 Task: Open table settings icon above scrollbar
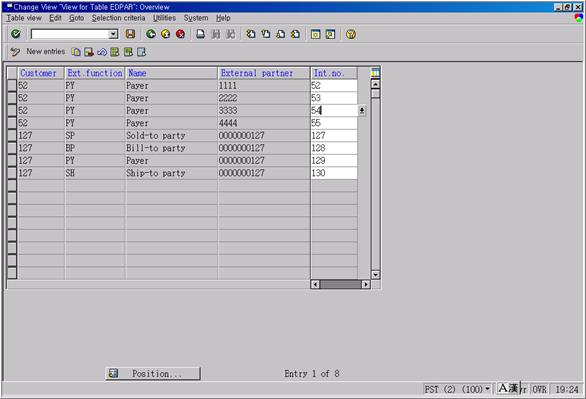pos(376,72)
